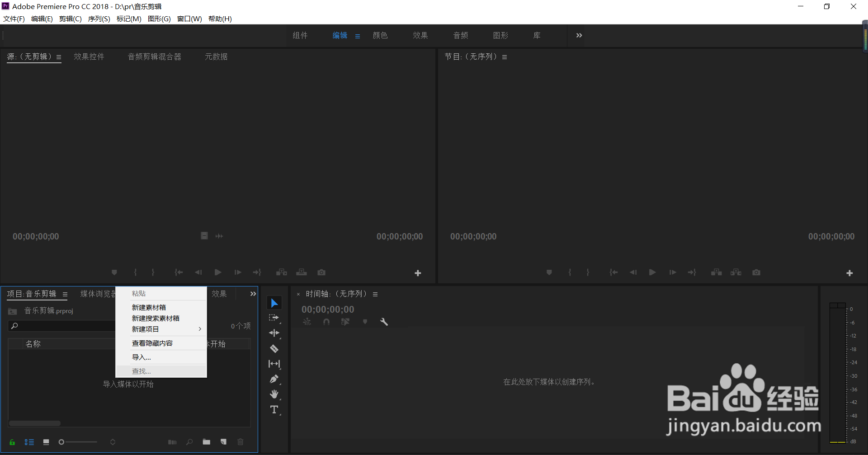Image resolution: width=868 pixels, height=455 pixels.
Task: Click Overwrite button in Source monitor
Action: (302, 272)
